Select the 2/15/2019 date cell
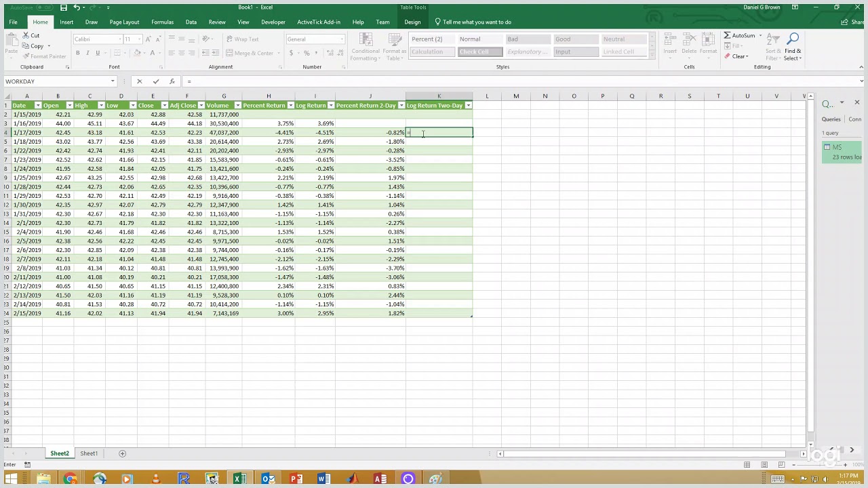Screen dimensions: 868x488 pos(27,314)
